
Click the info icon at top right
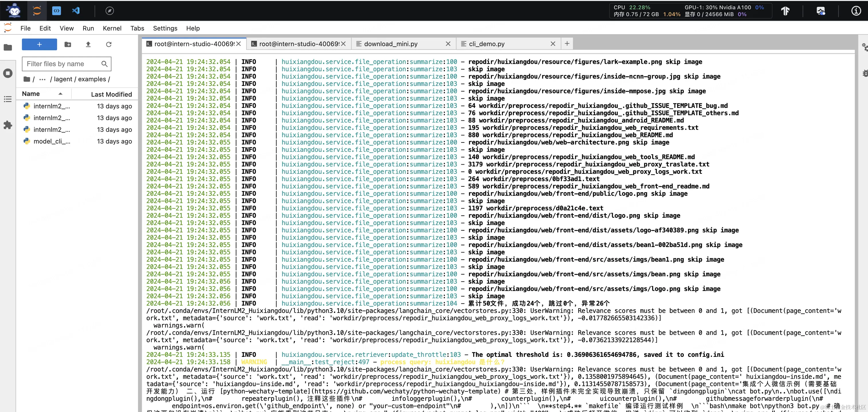[x=856, y=11]
